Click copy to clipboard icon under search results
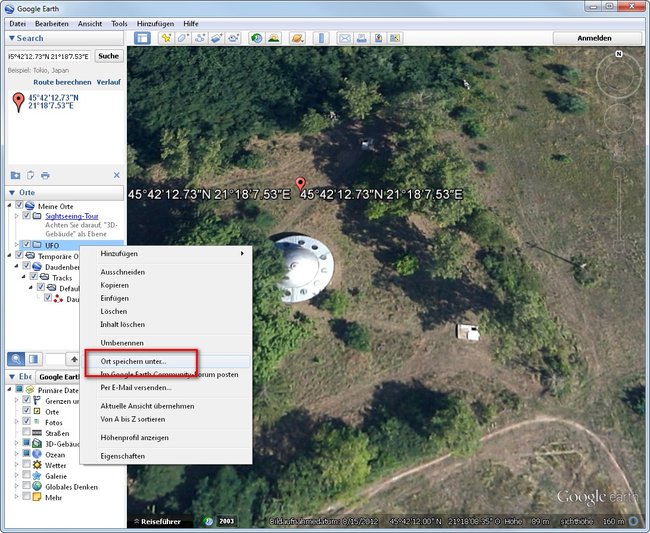The image size is (650, 533). (x=30, y=175)
